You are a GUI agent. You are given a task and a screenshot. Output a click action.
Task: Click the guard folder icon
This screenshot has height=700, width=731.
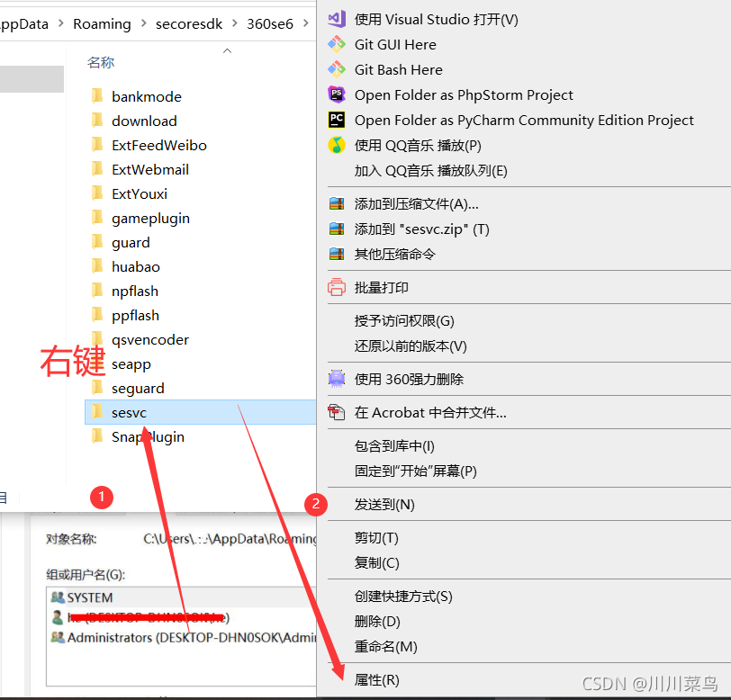(x=97, y=241)
